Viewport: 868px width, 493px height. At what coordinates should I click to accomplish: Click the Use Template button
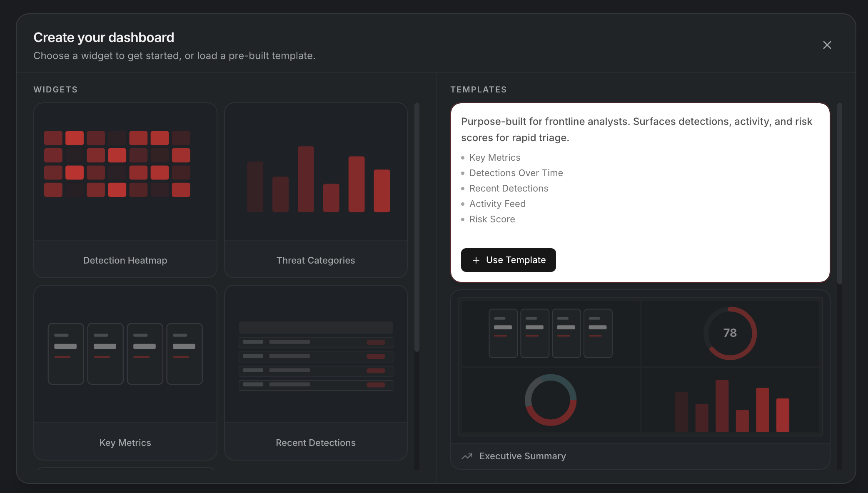(x=508, y=260)
